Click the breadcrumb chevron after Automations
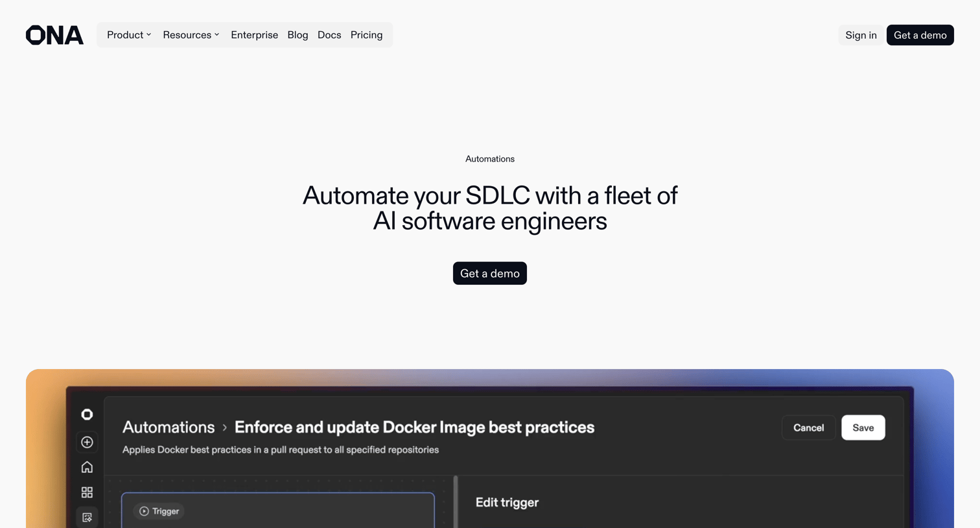 pos(225,428)
